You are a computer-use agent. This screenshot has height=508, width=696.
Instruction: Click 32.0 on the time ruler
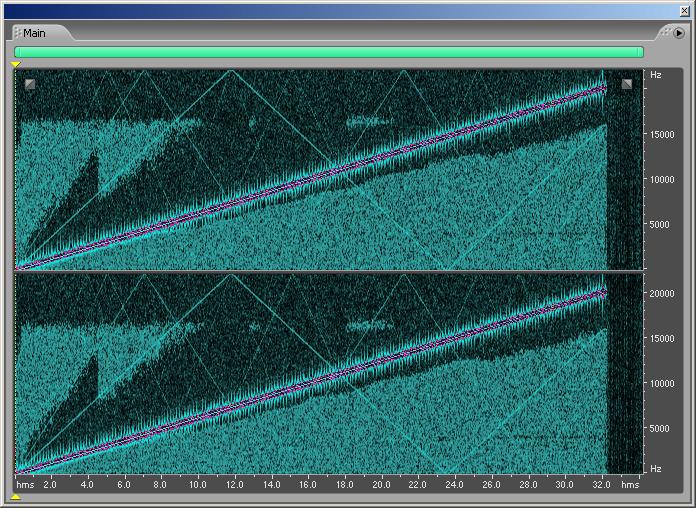pos(601,484)
